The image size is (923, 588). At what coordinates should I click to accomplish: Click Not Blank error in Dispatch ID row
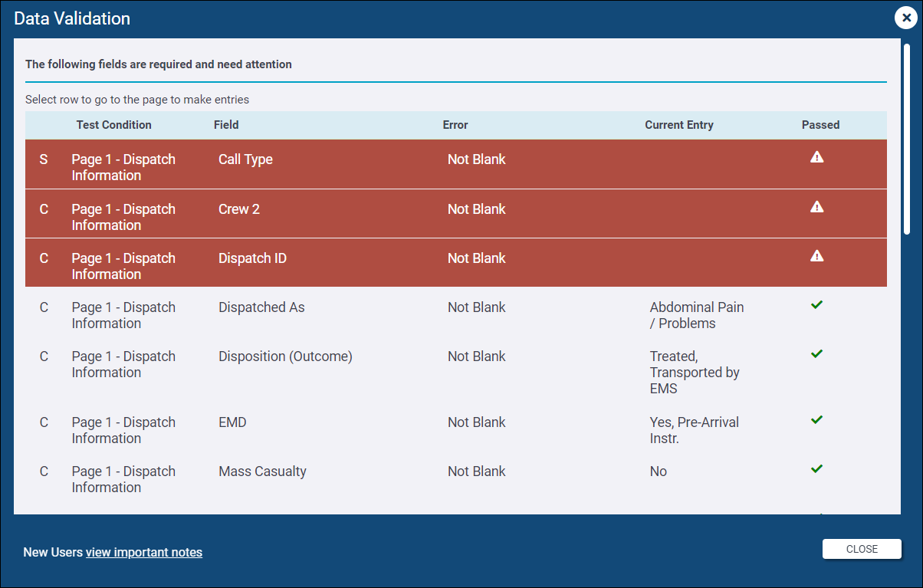pyautogui.click(x=477, y=258)
